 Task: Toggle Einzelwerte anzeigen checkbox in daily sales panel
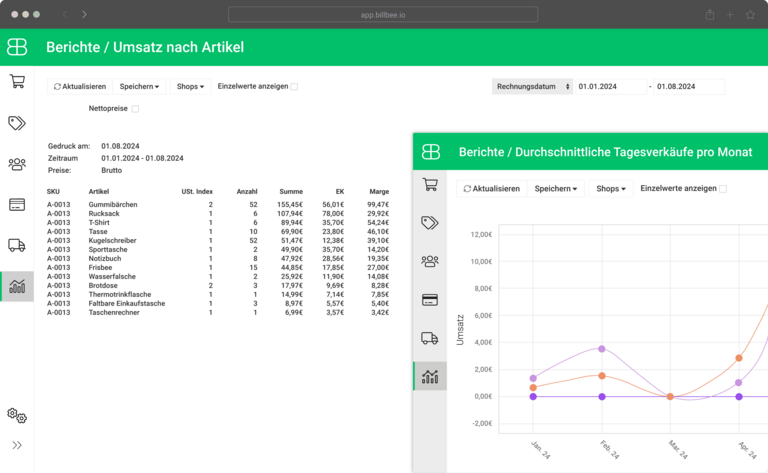723,188
